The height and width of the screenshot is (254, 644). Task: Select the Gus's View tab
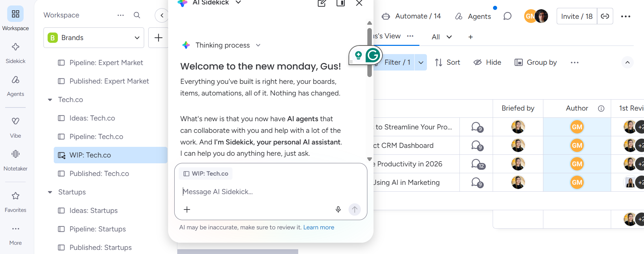pyautogui.click(x=387, y=36)
